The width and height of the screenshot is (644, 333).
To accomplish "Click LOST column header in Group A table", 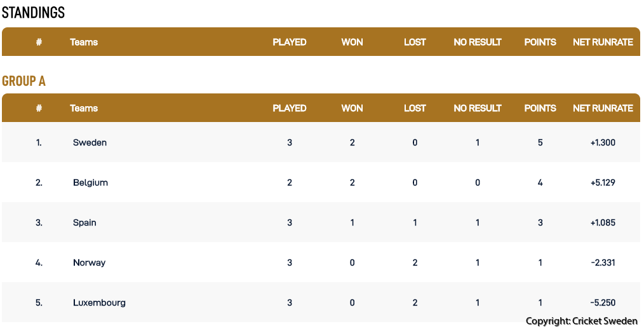I will (x=415, y=108).
